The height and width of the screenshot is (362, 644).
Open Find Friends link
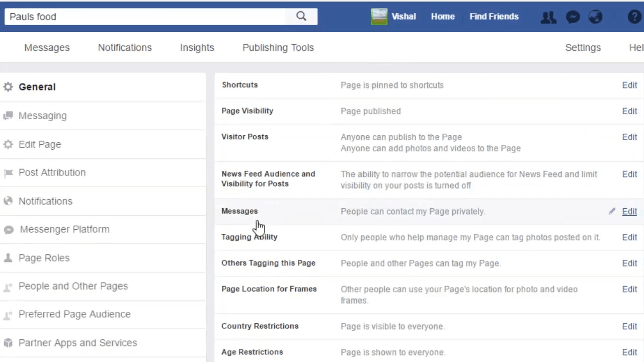[494, 17]
